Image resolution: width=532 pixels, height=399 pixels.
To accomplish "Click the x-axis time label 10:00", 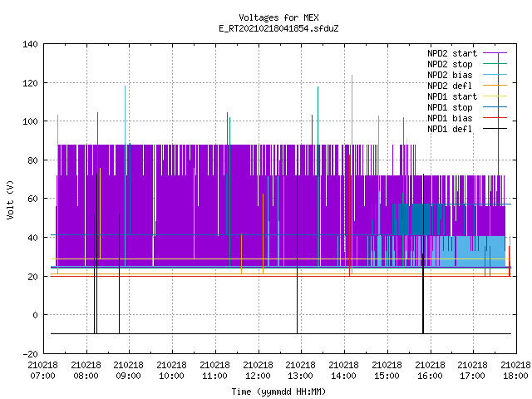I will click(x=172, y=377).
